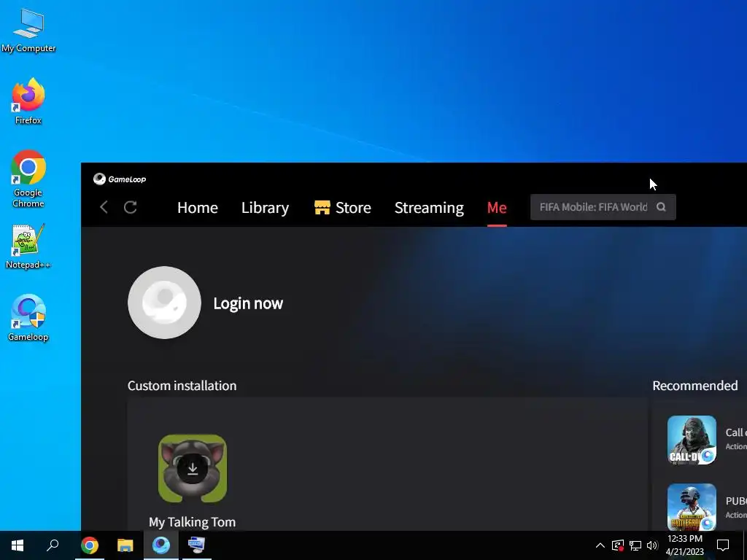Click the profile avatar circle
This screenshot has height=560, width=747.
[164, 303]
